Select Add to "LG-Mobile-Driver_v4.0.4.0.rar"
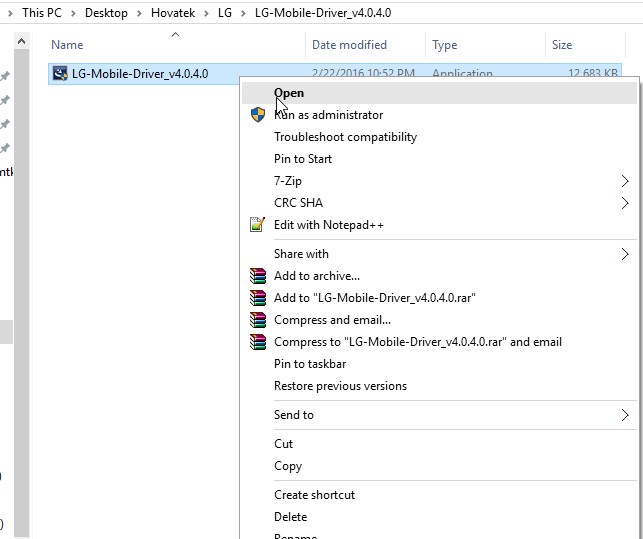This screenshot has height=539, width=643. pos(439,298)
